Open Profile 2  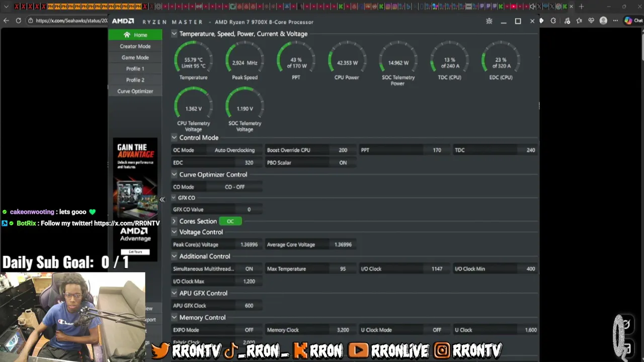(135, 80)
